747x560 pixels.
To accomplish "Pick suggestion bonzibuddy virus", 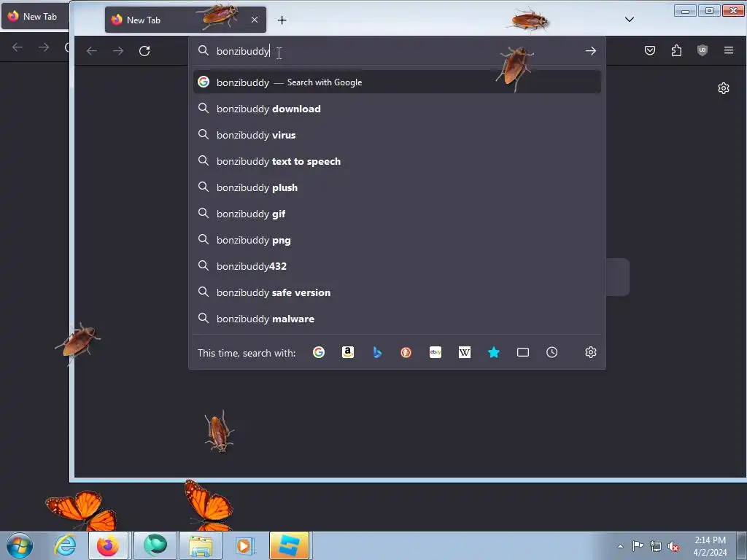I will pyautogui.click(x=397, y=135).
